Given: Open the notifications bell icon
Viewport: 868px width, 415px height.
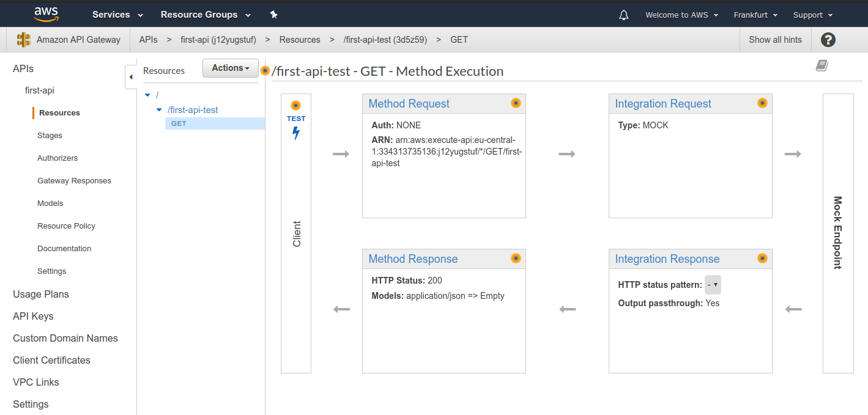Looking at the screenshot, I should [624, 15].
